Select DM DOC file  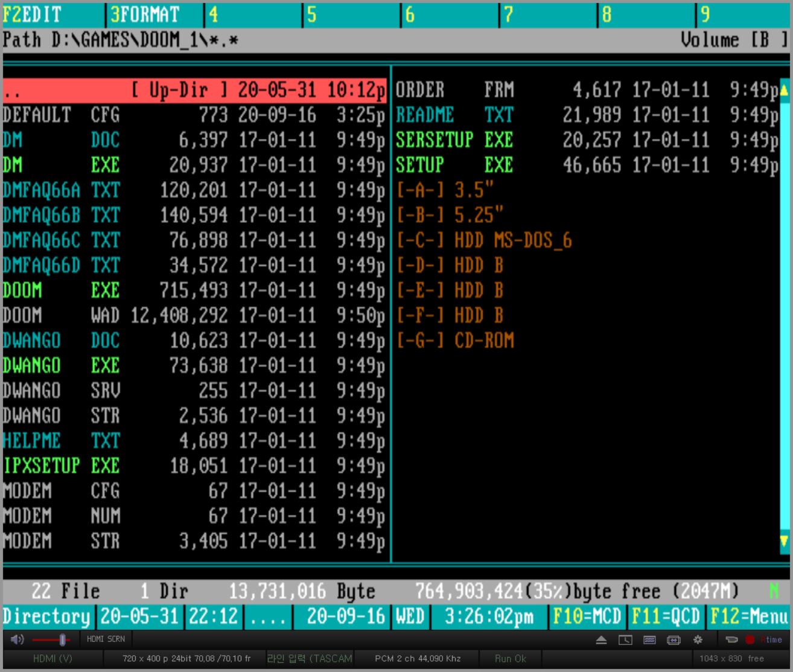pos(194,140)
